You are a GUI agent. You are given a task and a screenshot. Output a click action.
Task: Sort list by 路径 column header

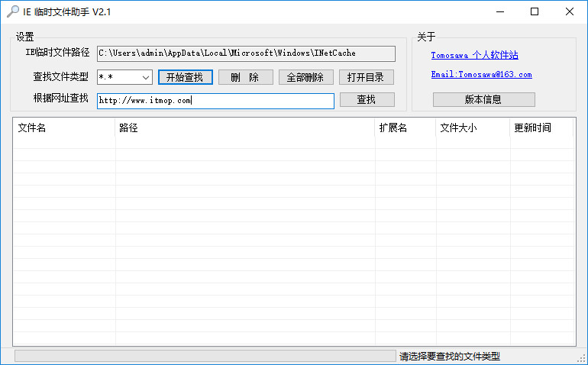pos(245,128)
